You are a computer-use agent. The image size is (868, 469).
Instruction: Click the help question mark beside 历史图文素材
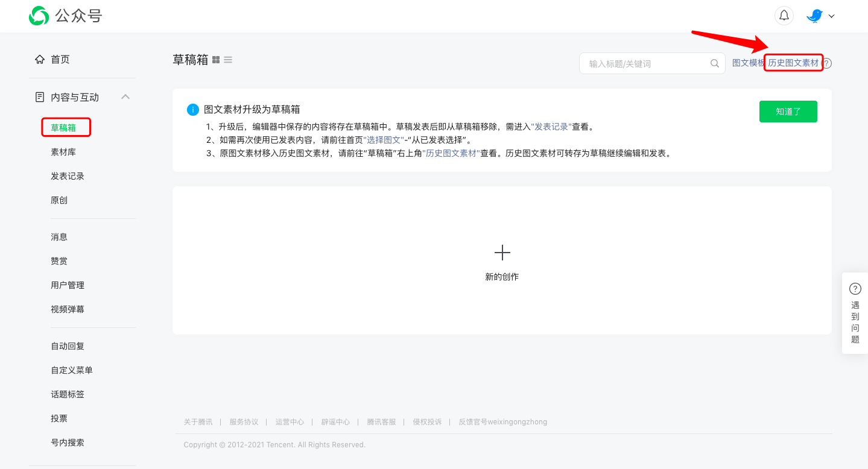tap(826, 63)
